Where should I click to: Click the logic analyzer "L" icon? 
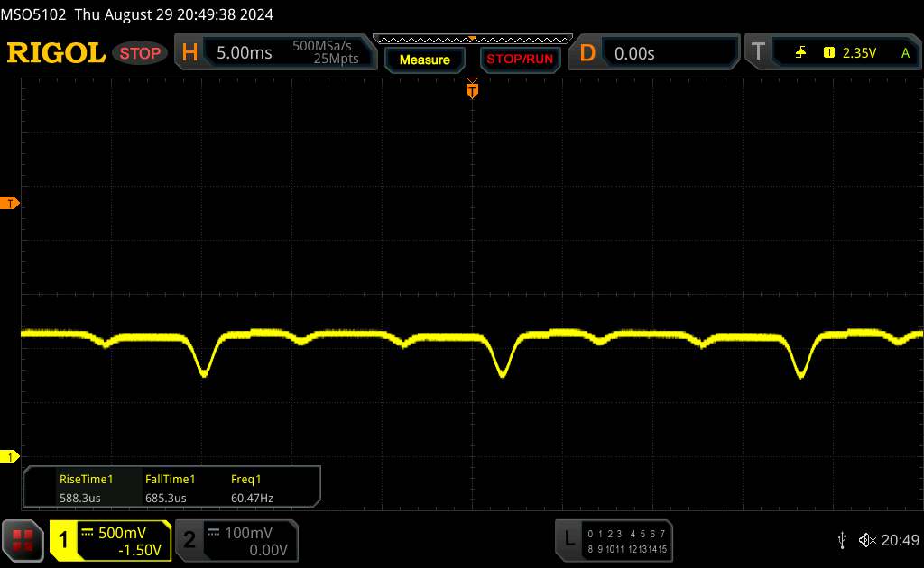[569, 539]
